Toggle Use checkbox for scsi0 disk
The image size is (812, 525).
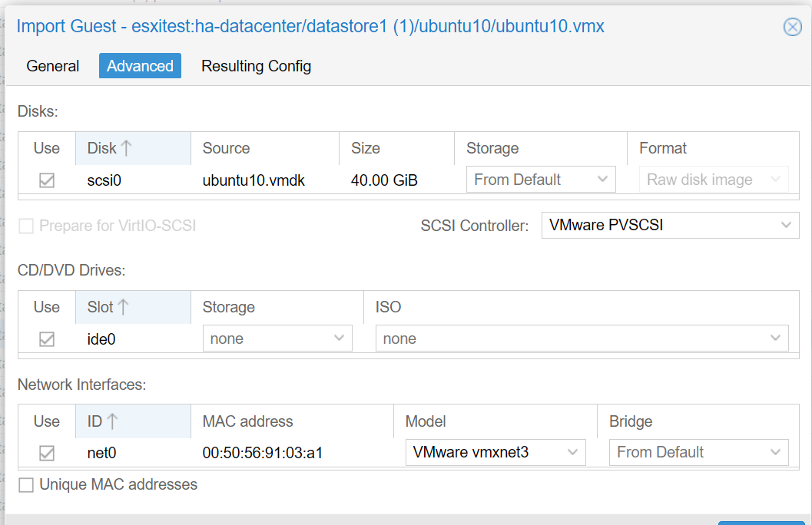pos(47,180)
